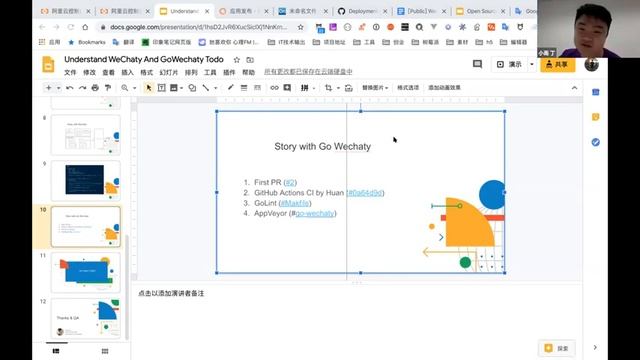Collapse the menus with the toolbar chevron
The image size is (640, 360).
(x=574, y=88)
